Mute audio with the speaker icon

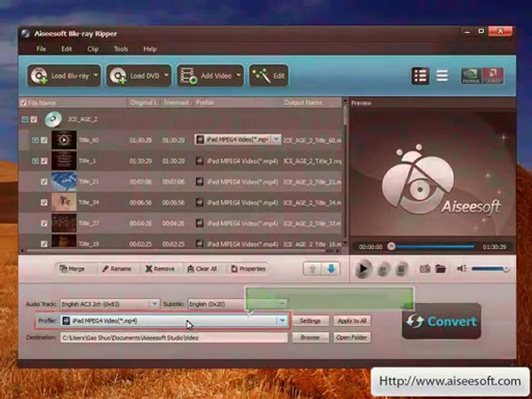pyautogui.click(x=462, y=269)
